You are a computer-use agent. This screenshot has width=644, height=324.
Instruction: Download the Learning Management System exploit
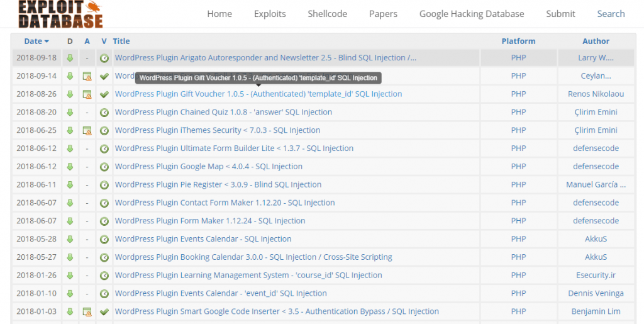pos(70,275)
